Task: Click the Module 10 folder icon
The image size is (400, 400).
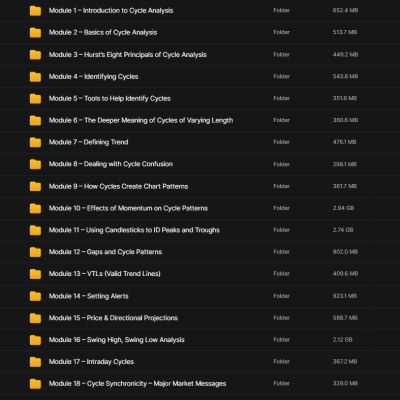Action: tap(35, 208)
